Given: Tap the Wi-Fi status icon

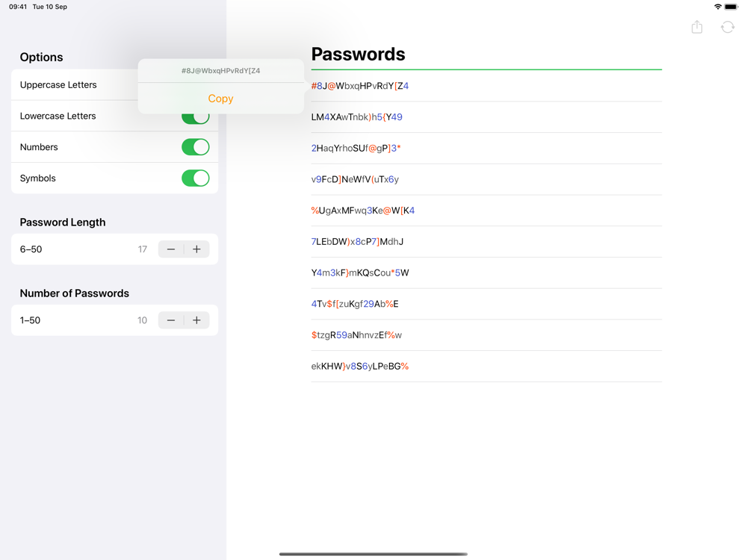Looking at the screenshot, I should (x=717, y=7).
